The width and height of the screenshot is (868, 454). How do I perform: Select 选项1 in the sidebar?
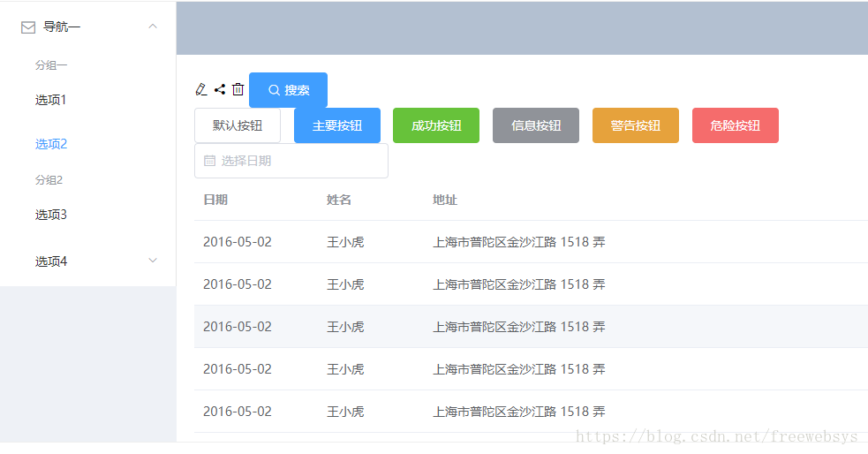point(51,100)
